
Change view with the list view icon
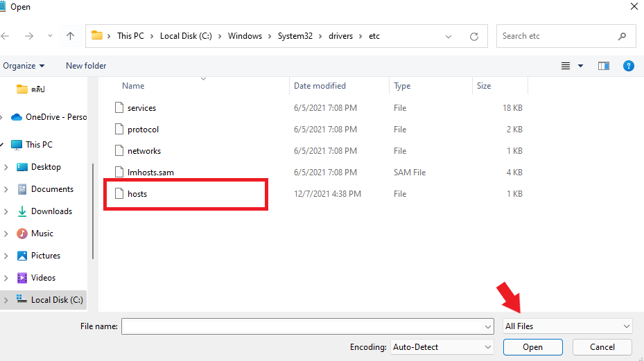point(566,66)
